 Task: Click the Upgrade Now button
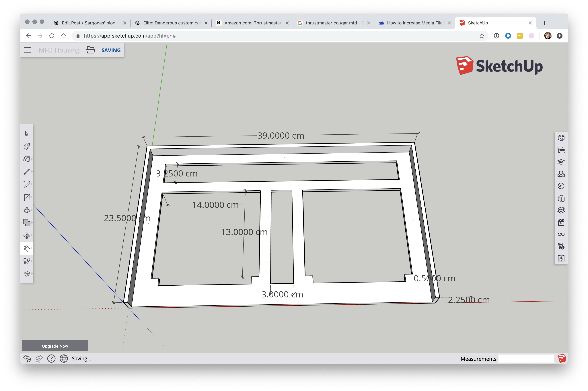coord(55,346)
